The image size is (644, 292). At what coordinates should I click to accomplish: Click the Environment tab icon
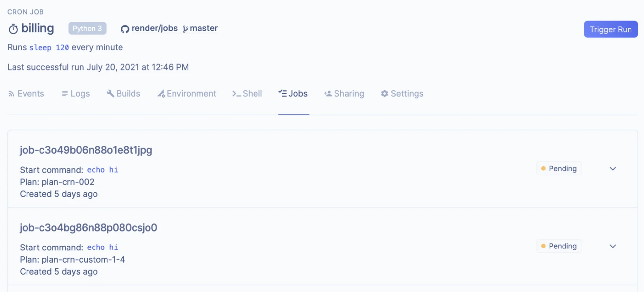[161, 93]
